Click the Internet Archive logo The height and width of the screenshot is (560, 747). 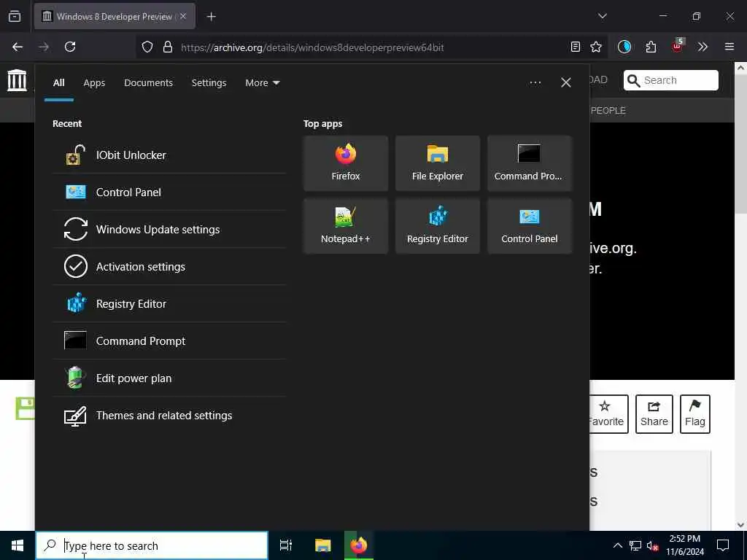pyautogui.click(x=18, y=80)
